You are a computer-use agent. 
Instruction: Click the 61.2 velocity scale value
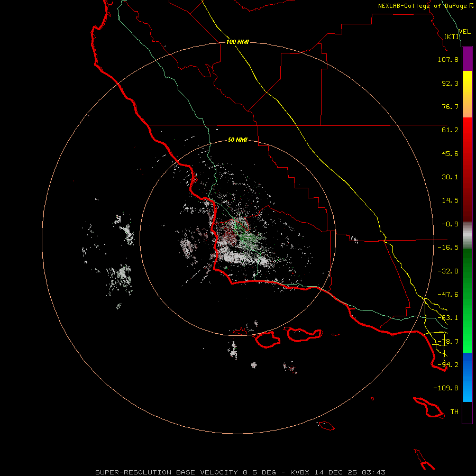[x=450, y=130]
